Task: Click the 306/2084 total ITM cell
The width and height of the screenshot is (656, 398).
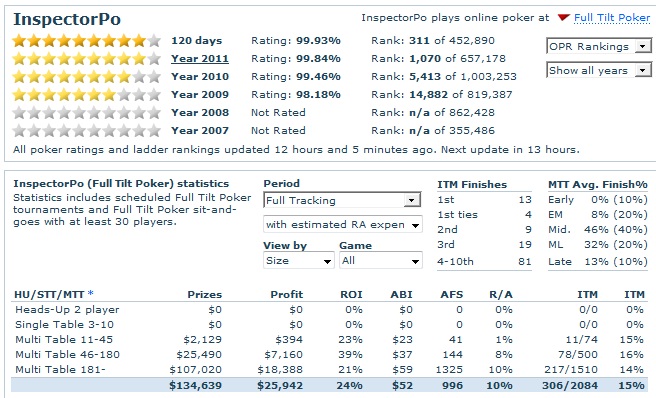Action: [570, 385]
